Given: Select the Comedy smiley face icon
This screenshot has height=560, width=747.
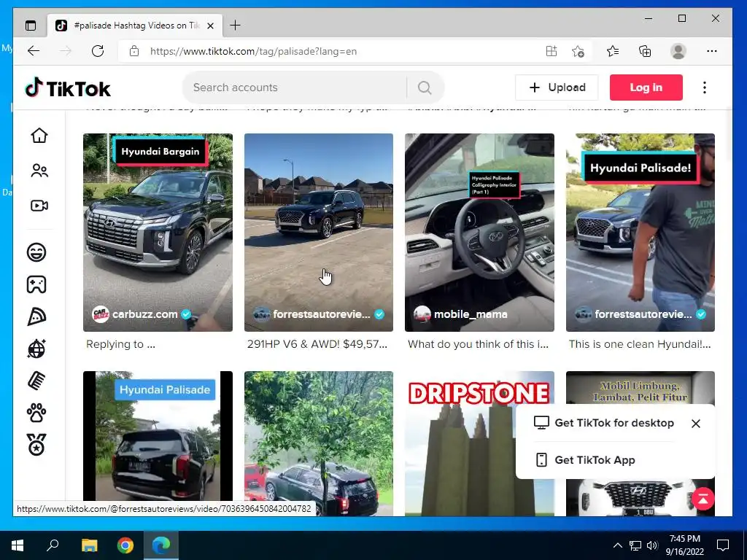Looking at the screenshot, I should 36,252.
